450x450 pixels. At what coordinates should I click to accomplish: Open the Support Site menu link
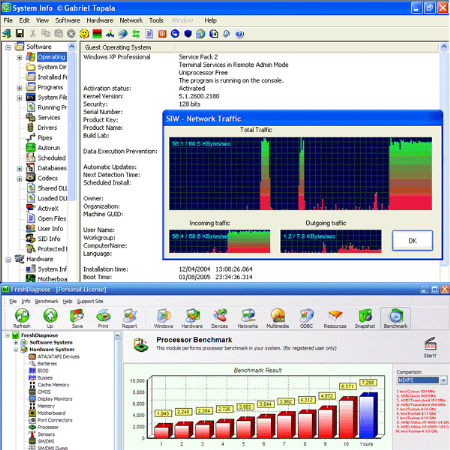pos(90,301)
